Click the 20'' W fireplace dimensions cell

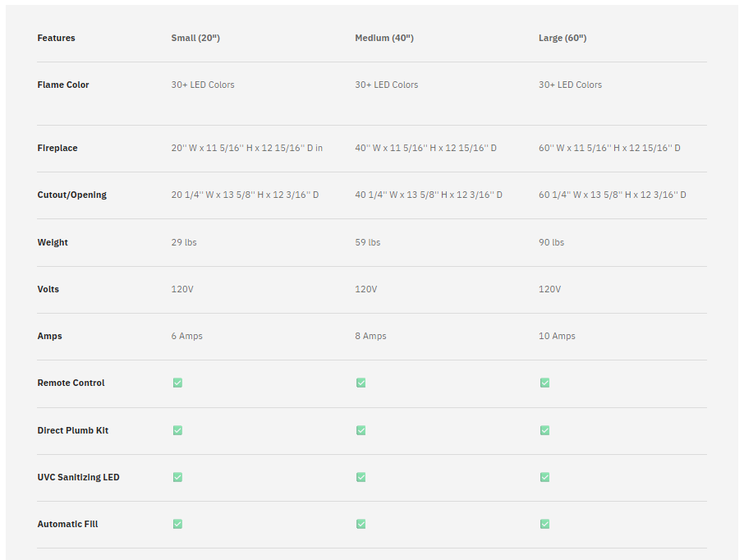246,148
